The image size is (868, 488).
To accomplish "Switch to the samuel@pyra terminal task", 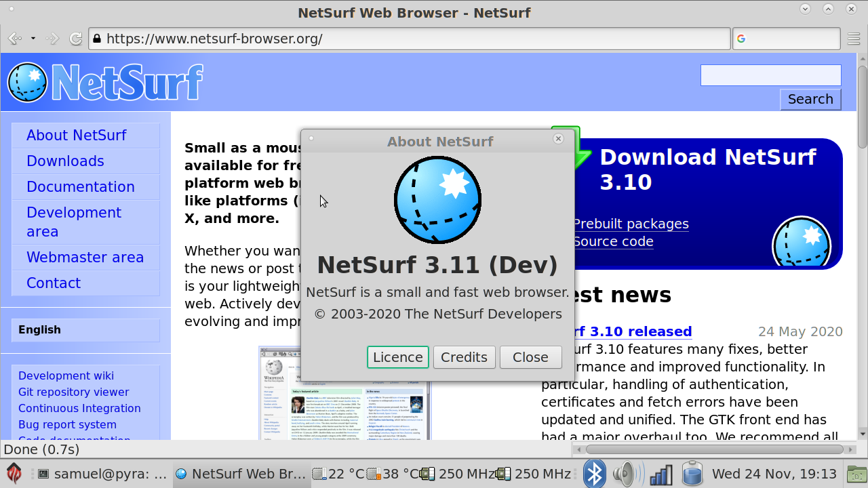I will pyautogui.click(x=102, y=474).
